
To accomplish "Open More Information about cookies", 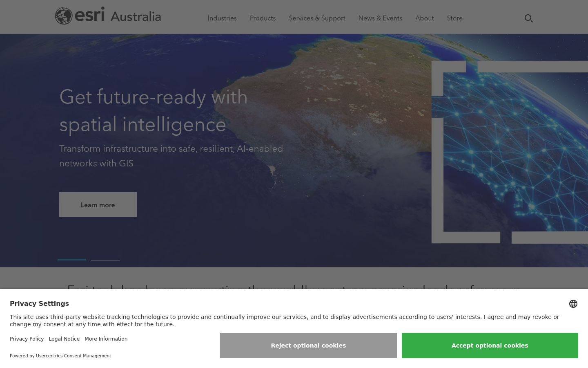I will click(106, 339).
